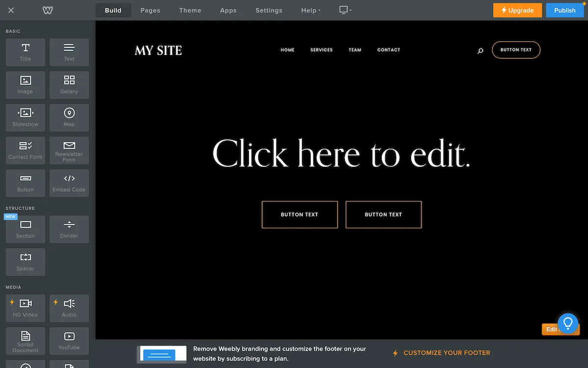Edit the My Site logo title
The height and width of the screenshot is (368, 588).
[158, 51]
